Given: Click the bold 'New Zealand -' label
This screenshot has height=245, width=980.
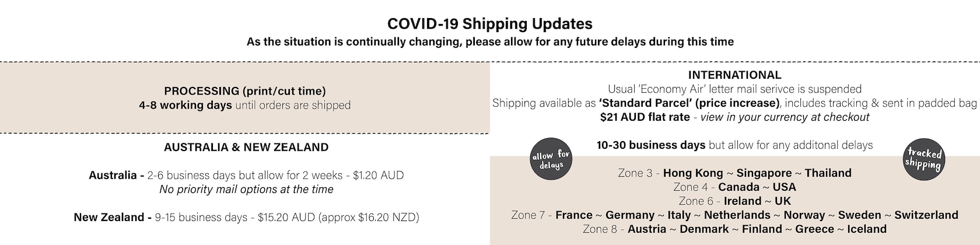Looking at the screenshot, I should [113, 217].
